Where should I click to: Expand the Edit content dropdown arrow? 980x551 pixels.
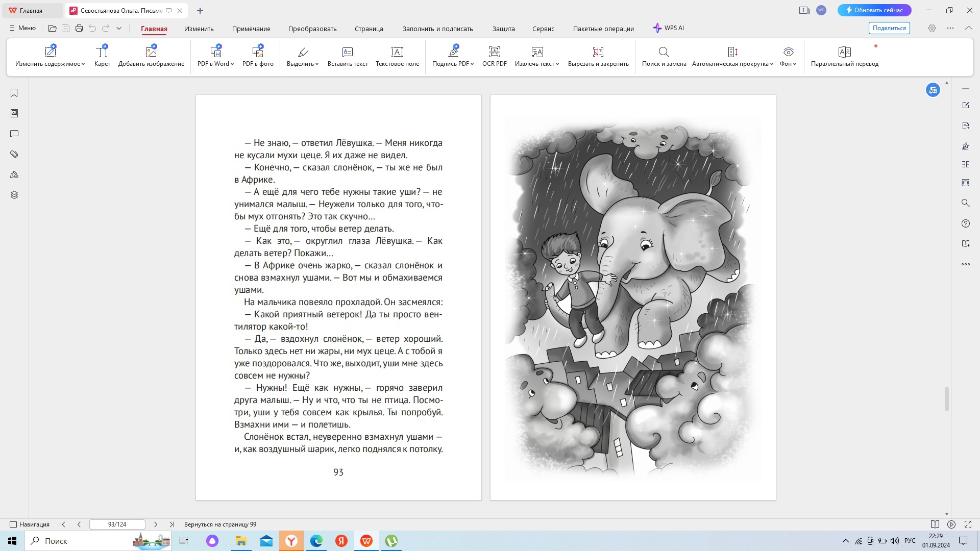(83, 64)
